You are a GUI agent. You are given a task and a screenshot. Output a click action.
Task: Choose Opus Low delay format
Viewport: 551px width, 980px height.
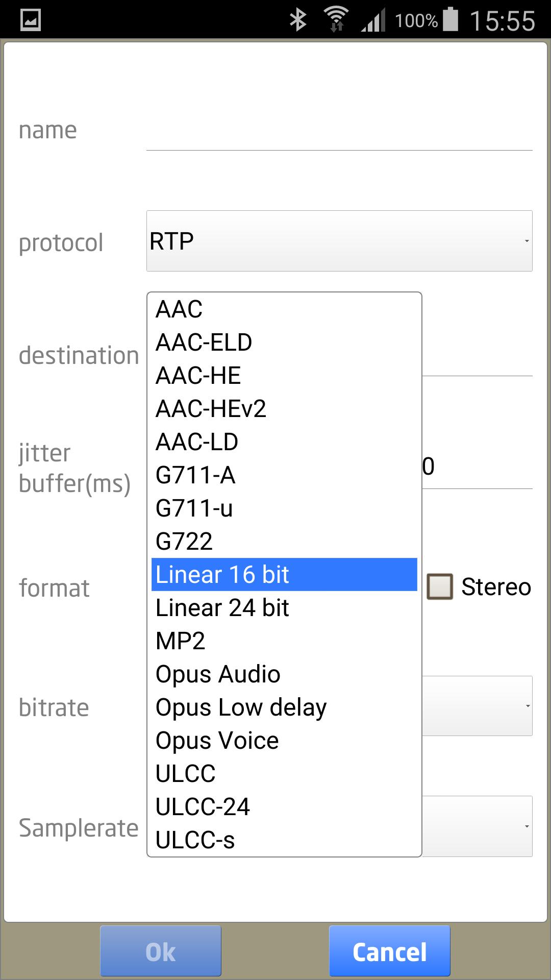point(241,707)
